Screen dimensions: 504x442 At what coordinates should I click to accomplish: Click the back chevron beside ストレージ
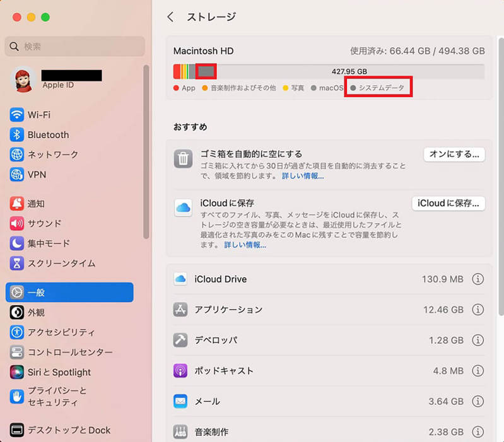[171, 16]
